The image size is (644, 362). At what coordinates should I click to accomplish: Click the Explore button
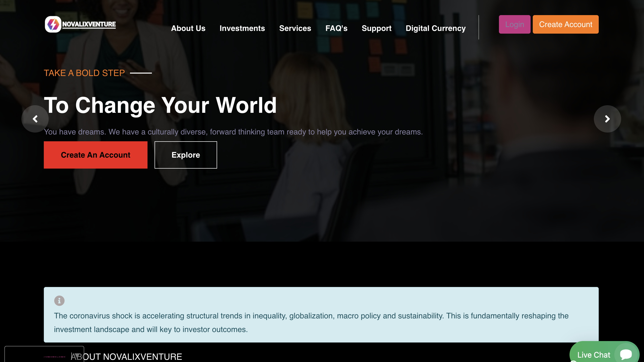pos(185,155)
